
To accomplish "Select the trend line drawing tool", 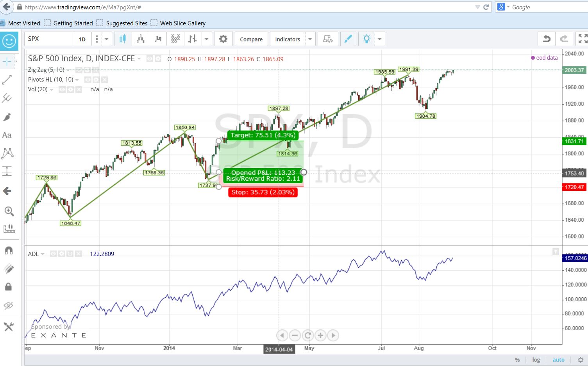I will click(7, 80).
